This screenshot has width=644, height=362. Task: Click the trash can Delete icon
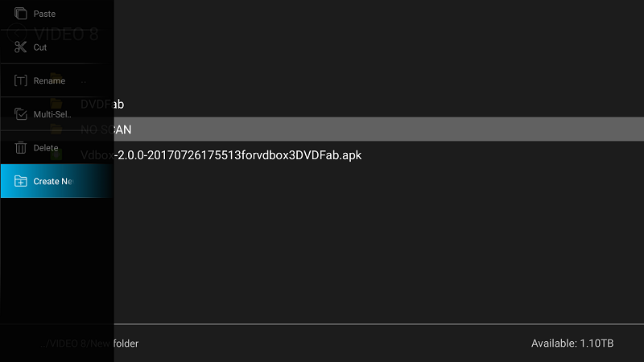[21, 147]
